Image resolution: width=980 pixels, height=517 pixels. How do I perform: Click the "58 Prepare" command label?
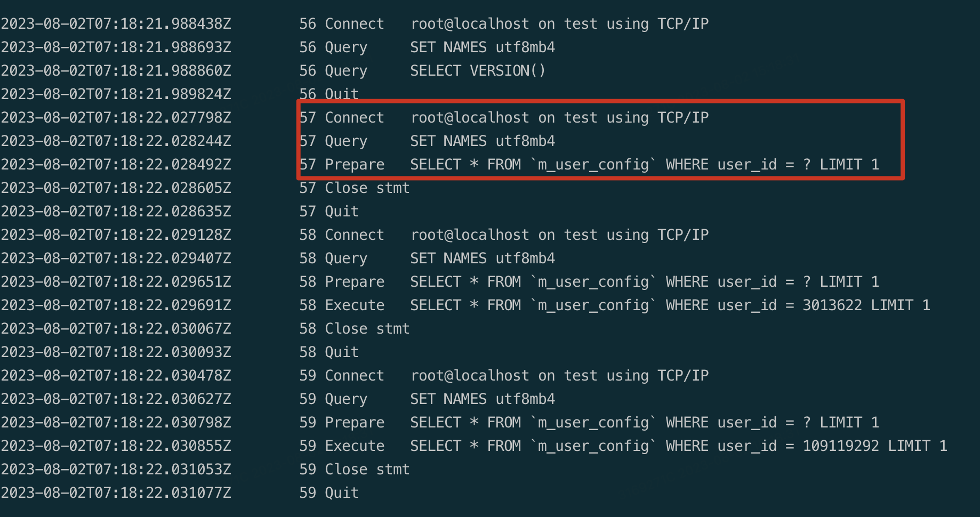pyautogui.click(x=354, y=282)
